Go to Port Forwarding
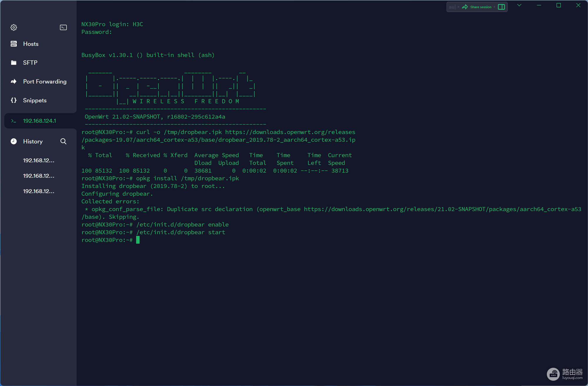 [x=45, y=81]
